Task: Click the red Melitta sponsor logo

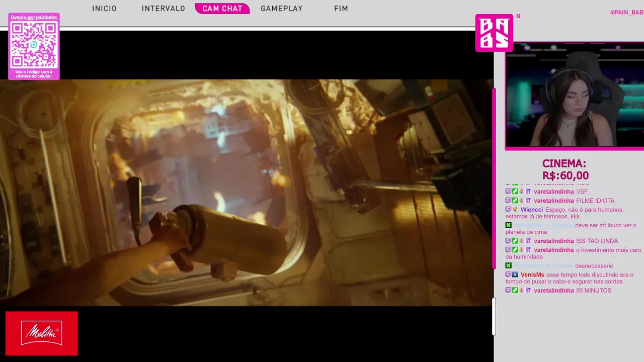Action: click(x=42, y=333)
